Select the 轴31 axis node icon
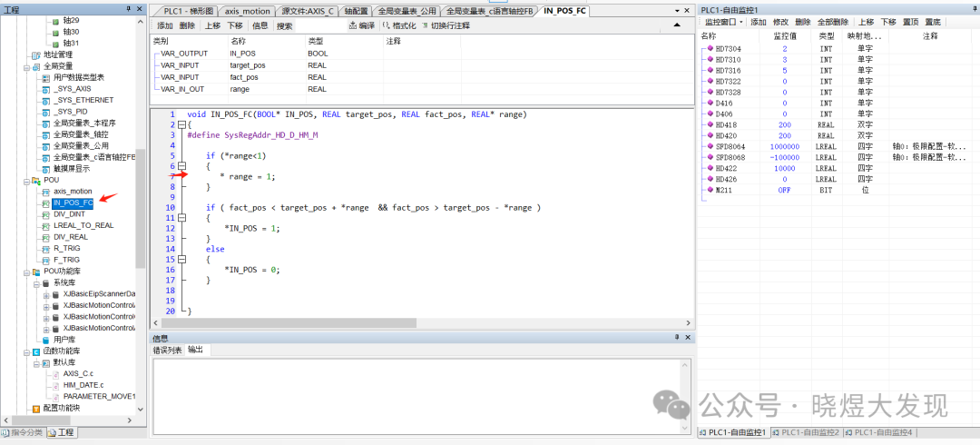Image resolution: width=980 pixels, height=445 pixels. coord(55,44)
